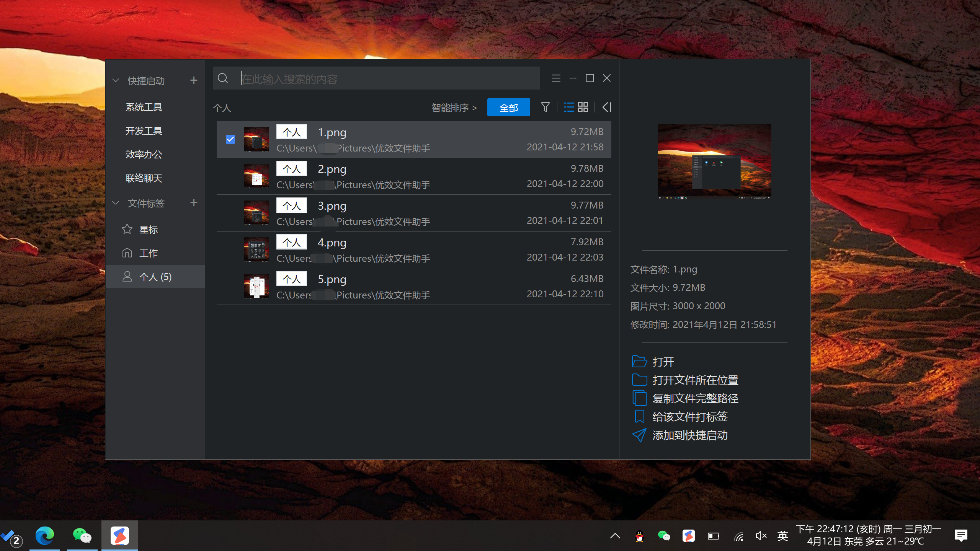This screenshot has width=980, height=551.
Task: Click the 给该文件打标签 bookmark icon
Action: click(x=639, y=416)
